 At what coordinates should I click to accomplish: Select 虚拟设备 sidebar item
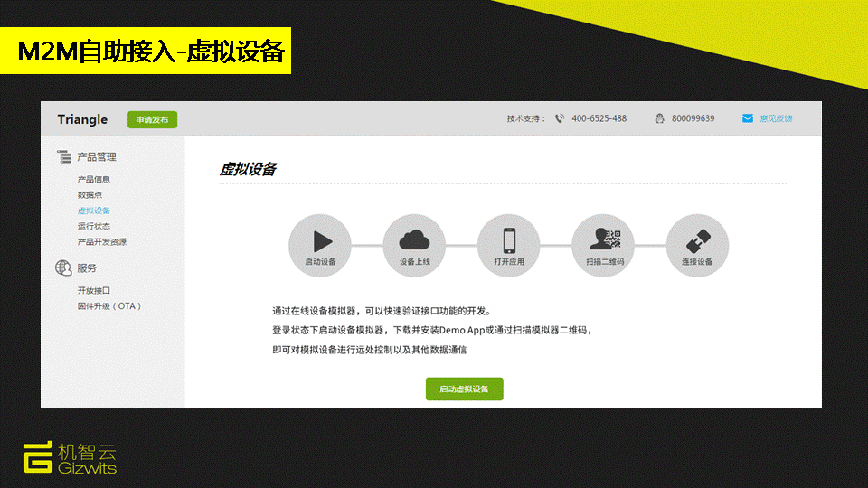pyautogui.click(x=94, y=211)
